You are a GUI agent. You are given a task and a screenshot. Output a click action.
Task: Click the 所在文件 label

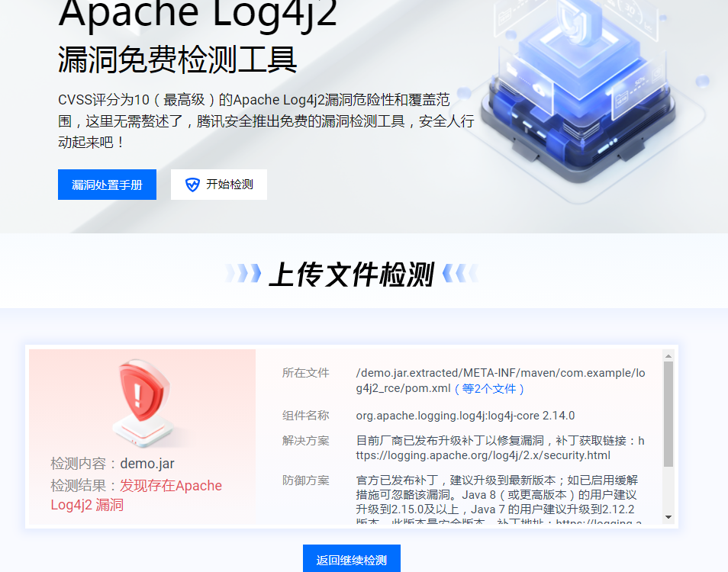coord(305,373)
